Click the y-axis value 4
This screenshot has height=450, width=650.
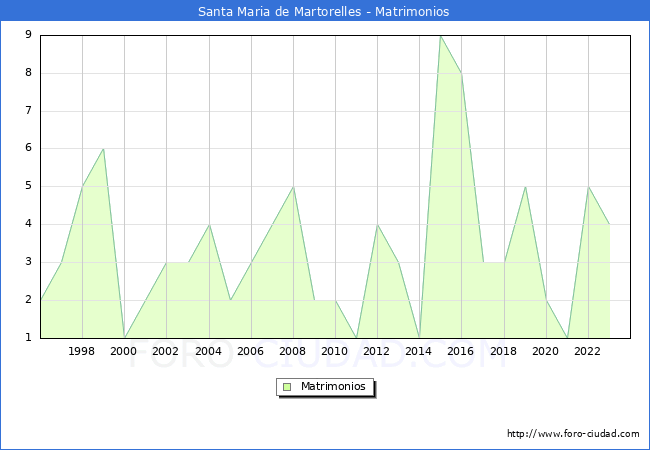coord(28,224)
